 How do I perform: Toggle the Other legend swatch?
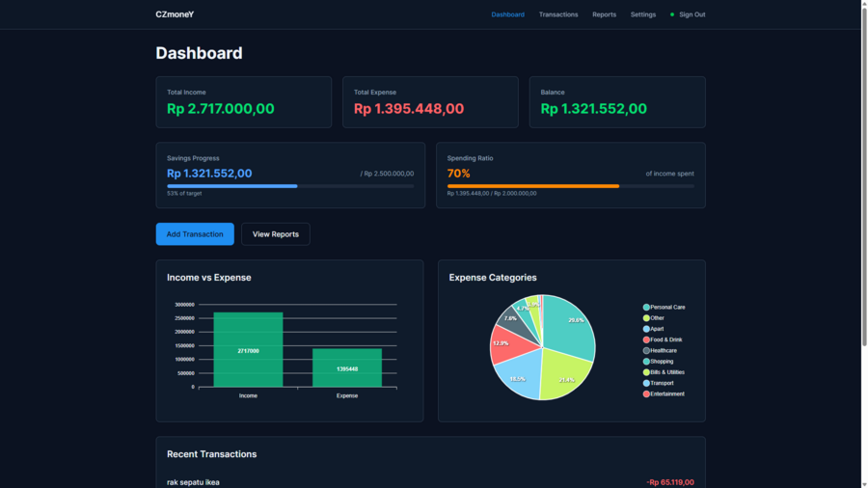click(x=646, y=318)
